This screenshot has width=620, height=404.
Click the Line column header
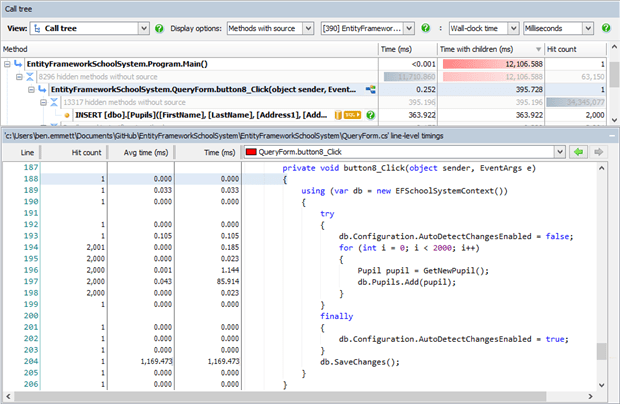pyautogui.click(x=22, y=153)
